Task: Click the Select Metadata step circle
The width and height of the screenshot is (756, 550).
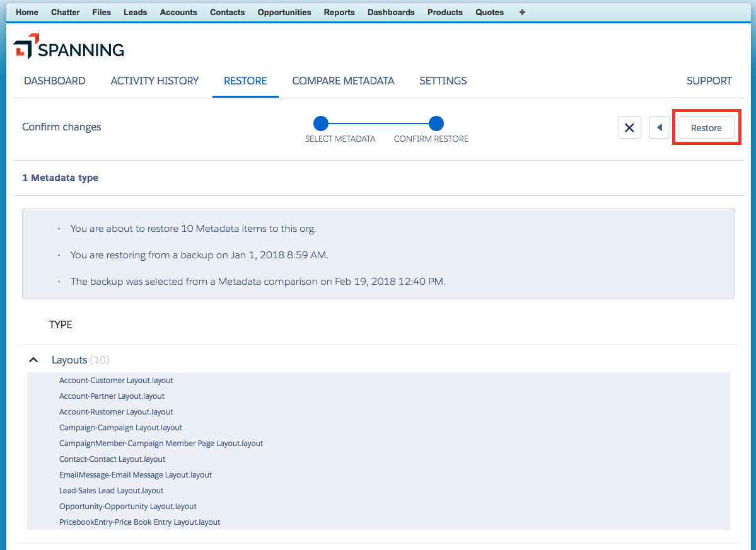Action: [321, 123]
